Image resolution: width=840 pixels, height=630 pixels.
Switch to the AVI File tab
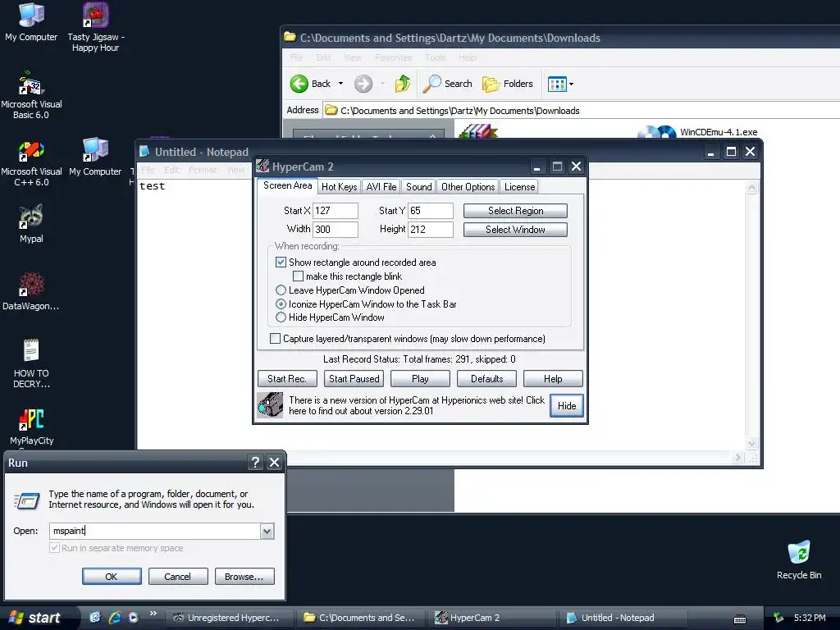coord(381,186)
